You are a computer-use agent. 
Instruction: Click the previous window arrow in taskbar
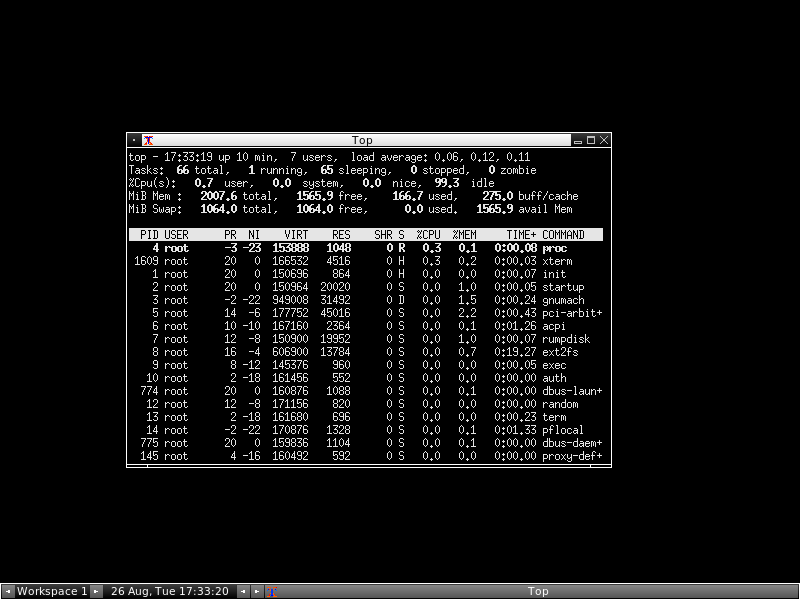point(243,592)
